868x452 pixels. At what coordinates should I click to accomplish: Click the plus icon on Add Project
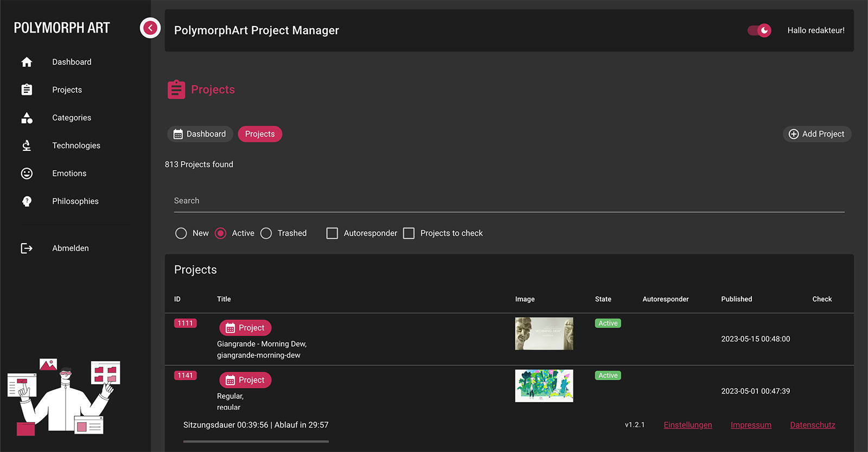pyautogui.click(x=793, y=134)
